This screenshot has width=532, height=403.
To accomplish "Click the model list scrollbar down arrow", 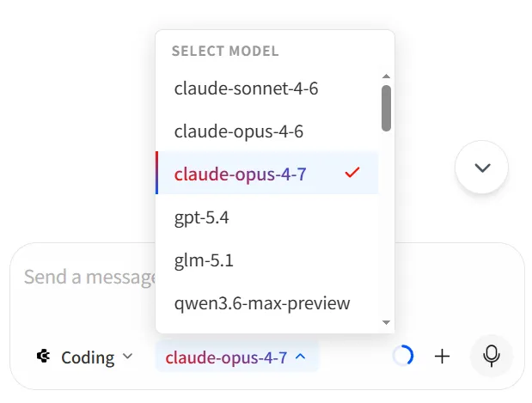I will (386, 322).
